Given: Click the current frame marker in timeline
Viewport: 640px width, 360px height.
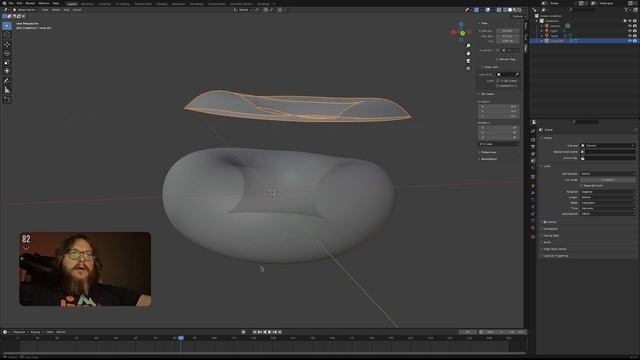Looking at the screenshot, I should click(181, 338).
